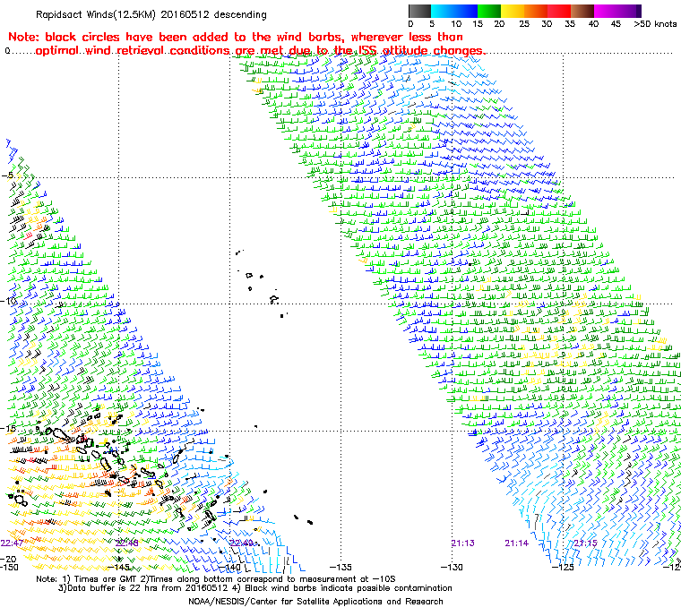
Task: Click the '-20' latitude axis label
Action: [9, 559]
